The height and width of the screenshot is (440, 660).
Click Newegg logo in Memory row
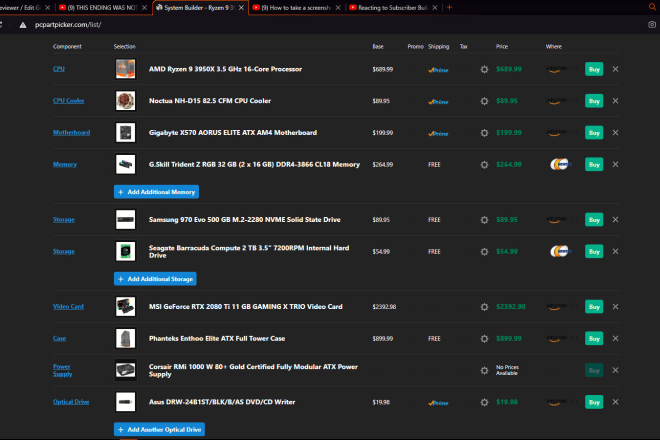tap(561, 164)
